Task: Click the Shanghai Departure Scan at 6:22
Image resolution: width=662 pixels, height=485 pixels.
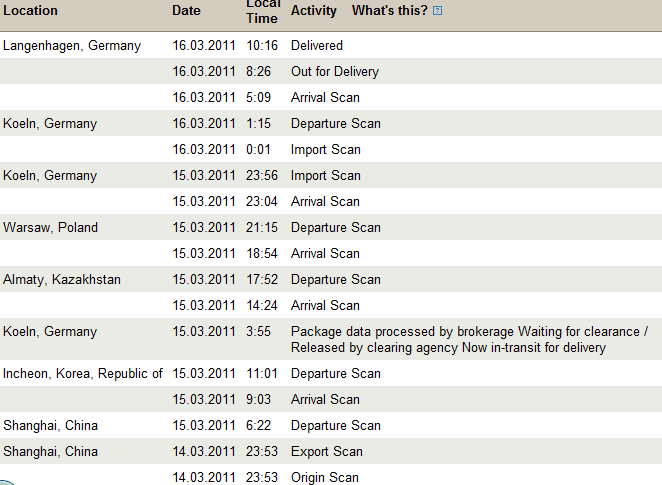Action: [x=336, y=425]
